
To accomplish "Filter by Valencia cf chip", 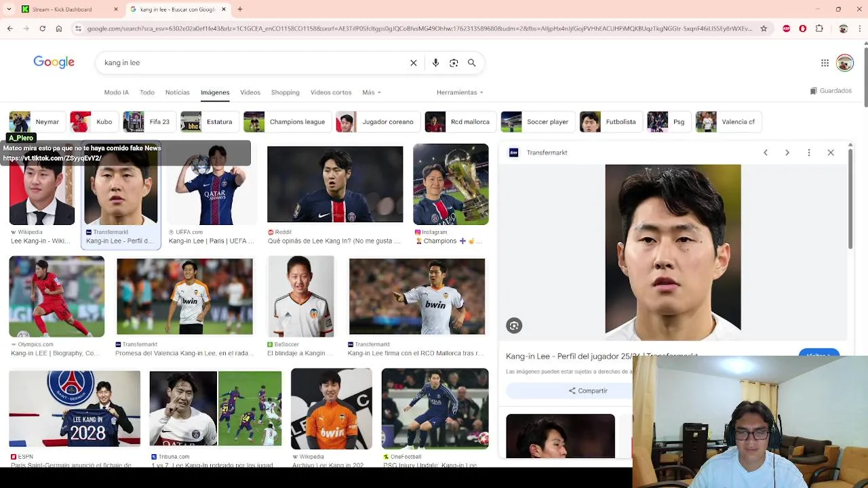I will pos(728,122).
